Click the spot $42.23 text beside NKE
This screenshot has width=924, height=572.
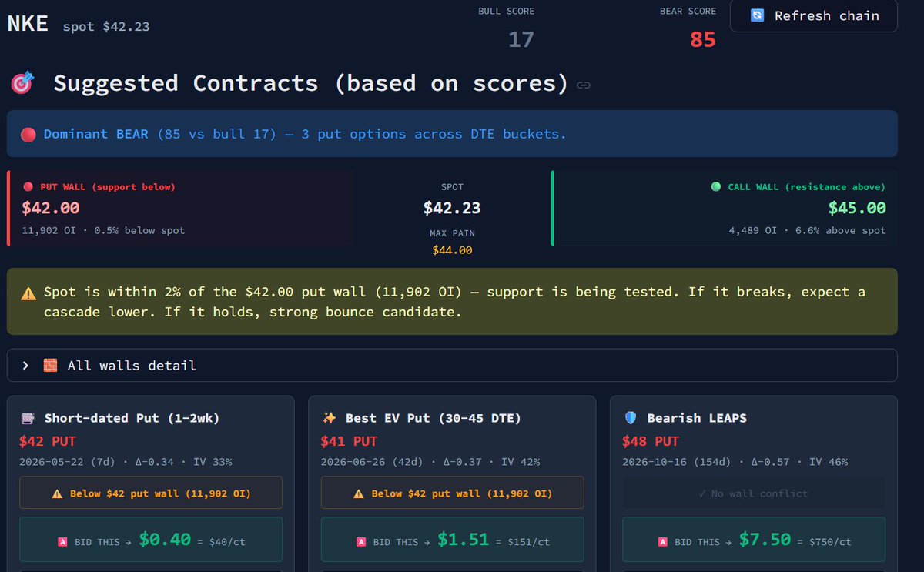[x=106, y=26]
